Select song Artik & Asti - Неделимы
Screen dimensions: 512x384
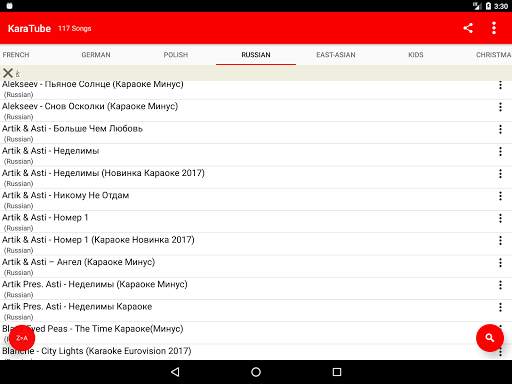tap(256, 155)
